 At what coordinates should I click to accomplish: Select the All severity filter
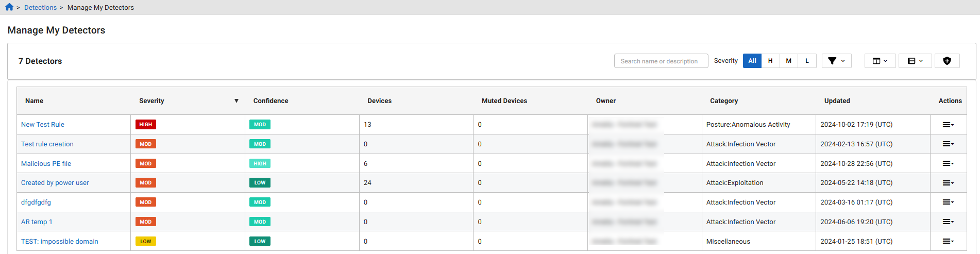(x=752, y=61)
